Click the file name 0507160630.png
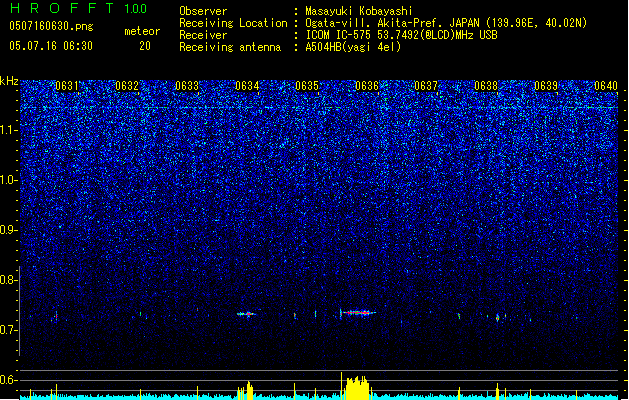Viewport: 629px width, 400px height. point(51,27)
